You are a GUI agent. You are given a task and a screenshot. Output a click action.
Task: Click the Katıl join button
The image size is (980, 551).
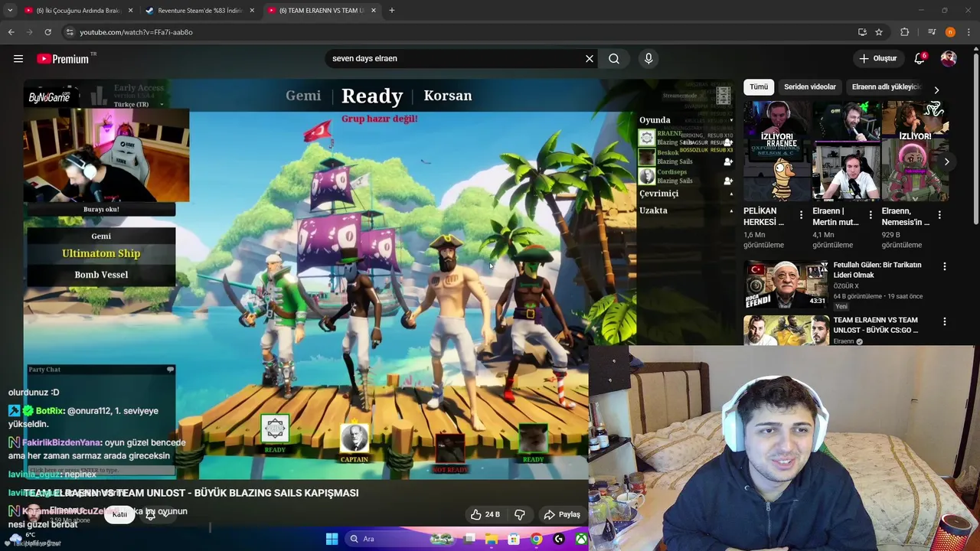coord(119,514)
